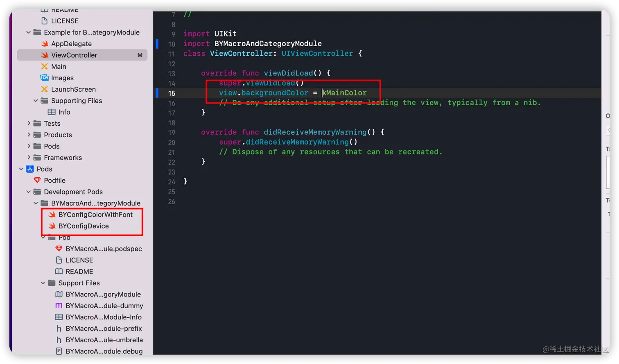Click the Products folder icon

click(37, 135)
